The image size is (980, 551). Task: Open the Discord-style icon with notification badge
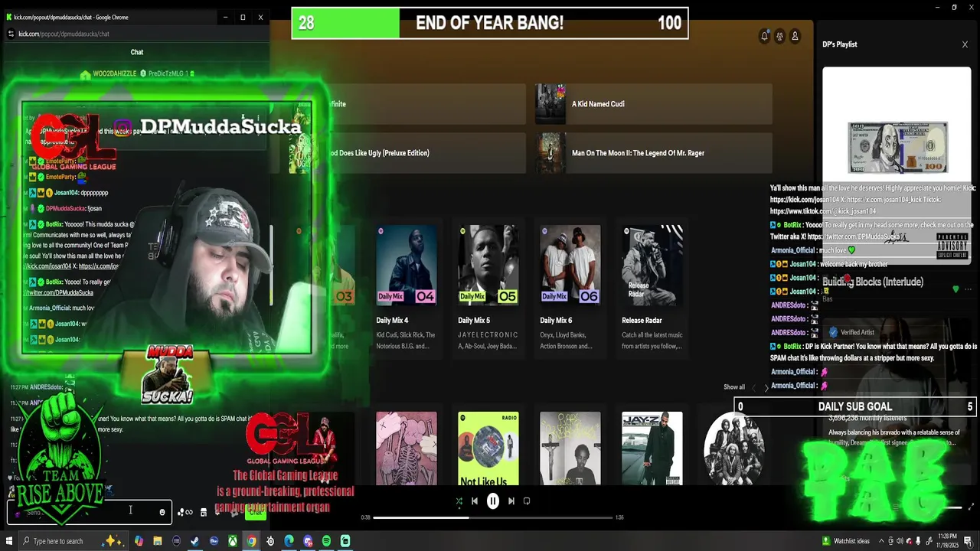pos(308,541)
